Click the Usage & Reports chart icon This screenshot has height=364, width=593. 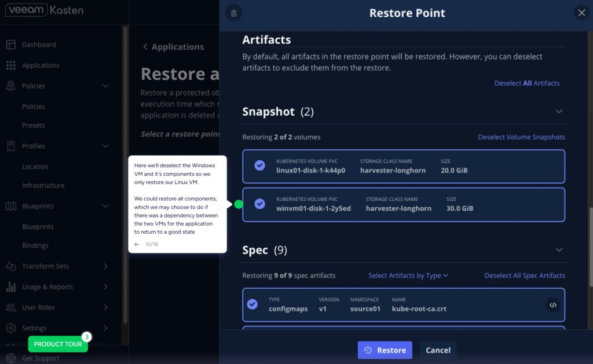point(10,287)
